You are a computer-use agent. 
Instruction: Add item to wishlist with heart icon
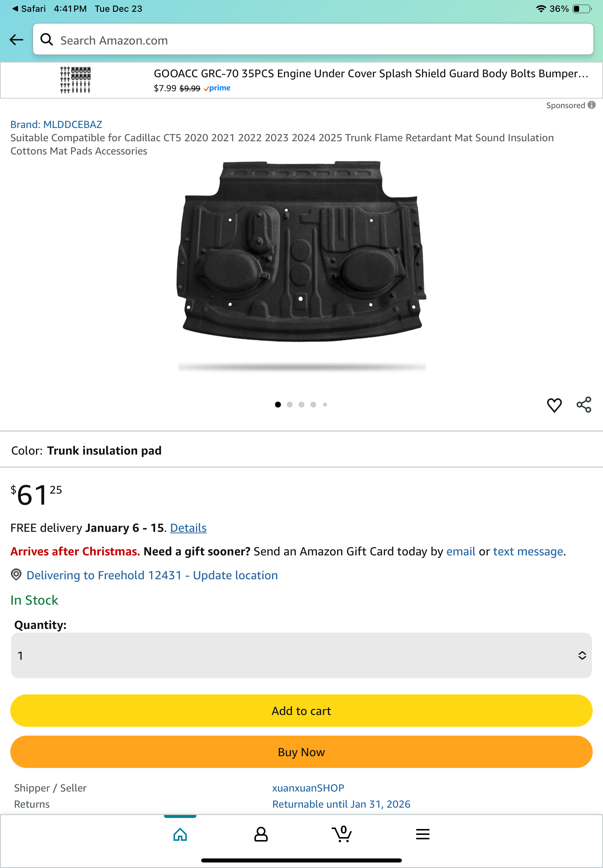click(554, 405)
